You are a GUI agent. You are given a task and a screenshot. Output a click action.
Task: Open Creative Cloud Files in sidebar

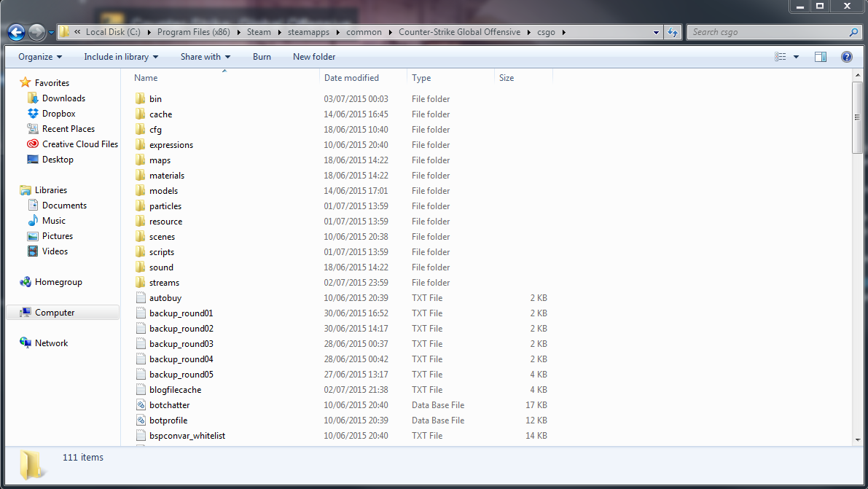pyautogui.click(x=79, y=144)
